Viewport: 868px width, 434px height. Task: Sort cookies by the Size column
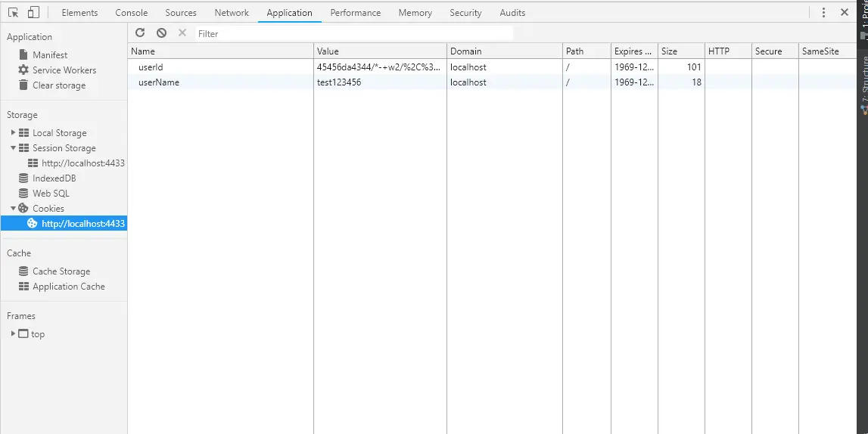tap(681, 51)
